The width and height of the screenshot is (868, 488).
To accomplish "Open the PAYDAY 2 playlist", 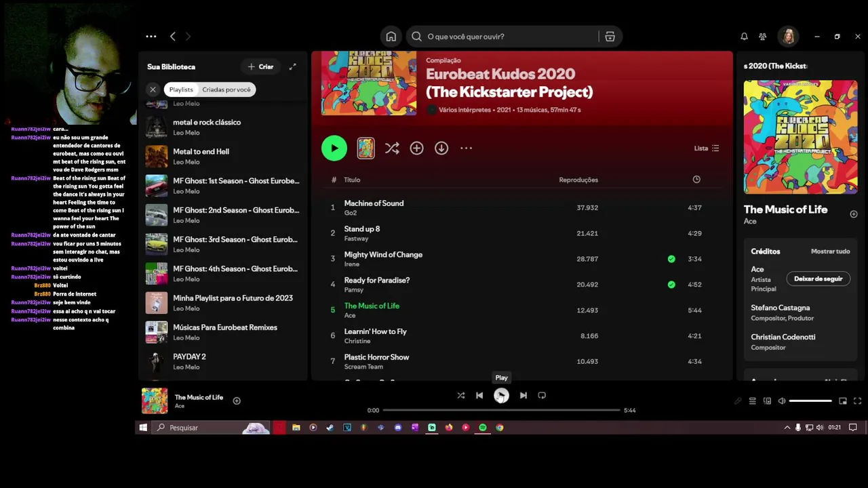I will point(222,361).
